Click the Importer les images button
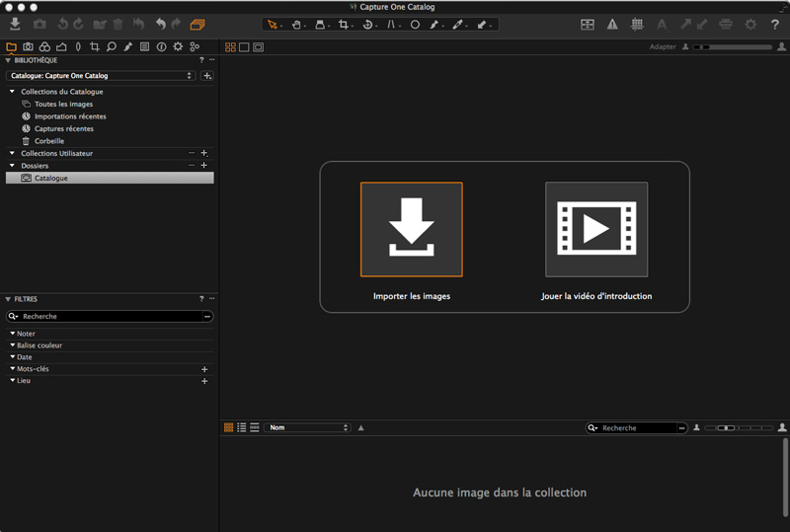The height and width of the screenshot is (532, 790). point(411,229)
